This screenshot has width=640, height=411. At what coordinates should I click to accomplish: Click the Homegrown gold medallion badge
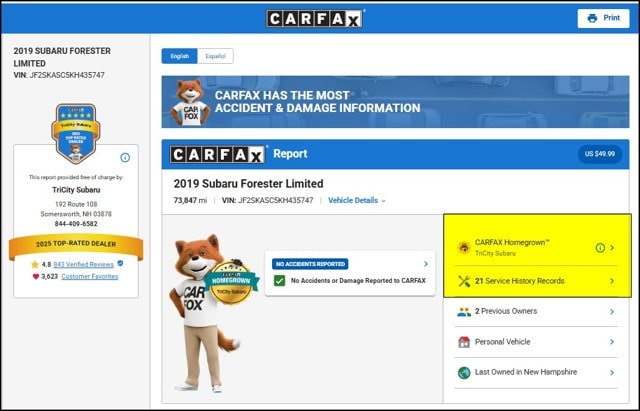pyautogui.click(x=231, y=282)
